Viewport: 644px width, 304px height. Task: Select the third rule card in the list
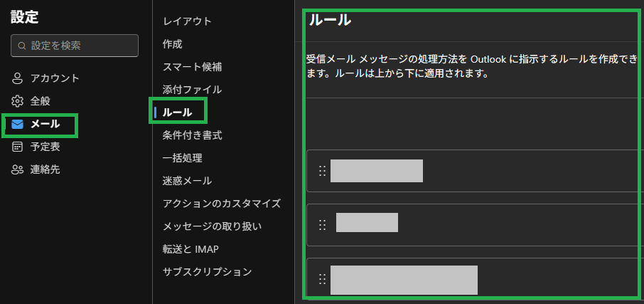(x=476, y=279)
